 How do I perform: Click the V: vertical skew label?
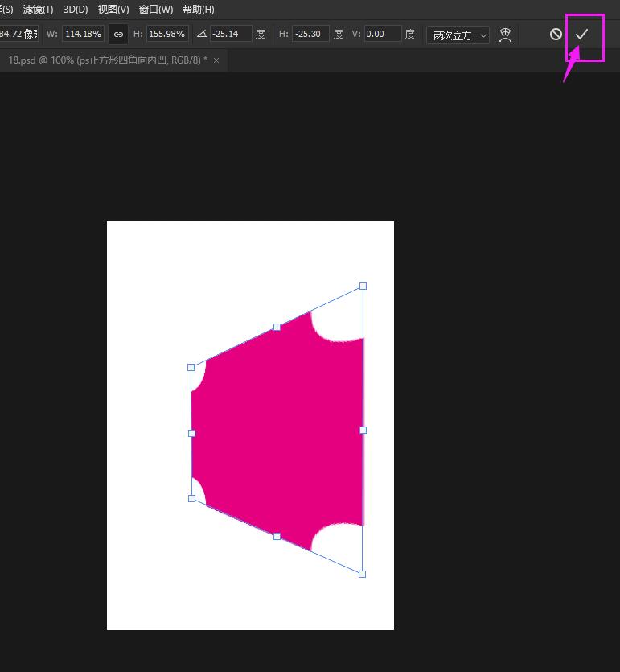coord(356,34)
